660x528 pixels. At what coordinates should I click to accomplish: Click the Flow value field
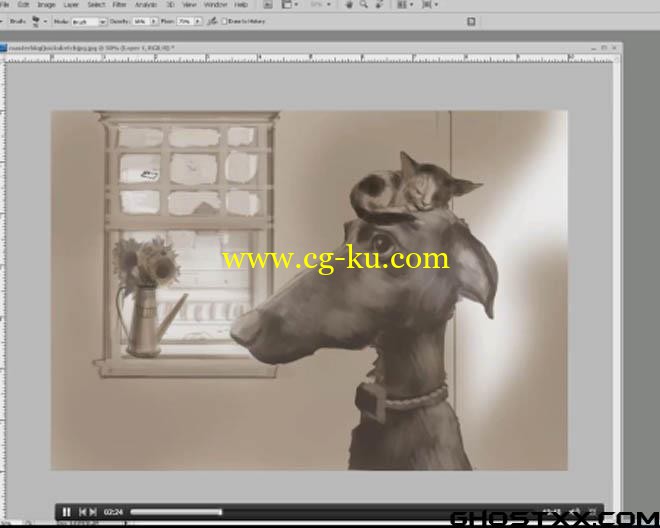185,21
